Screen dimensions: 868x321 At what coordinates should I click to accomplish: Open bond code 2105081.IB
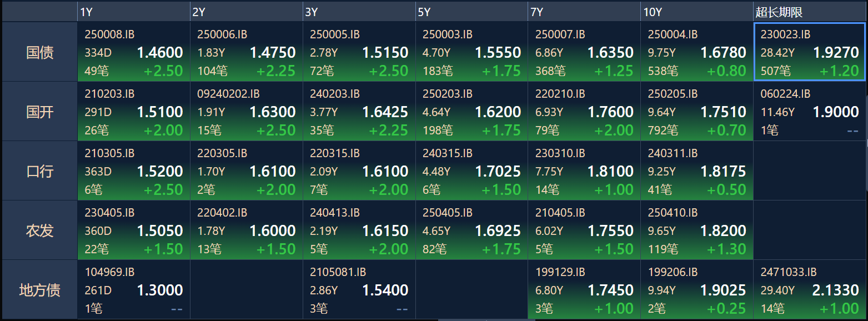(338, 272)
